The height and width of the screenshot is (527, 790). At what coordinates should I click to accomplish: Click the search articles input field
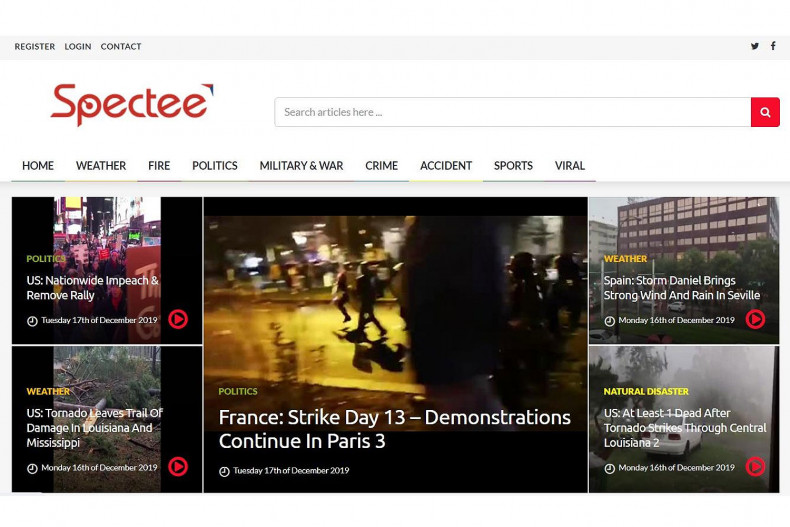pos(512,112)
